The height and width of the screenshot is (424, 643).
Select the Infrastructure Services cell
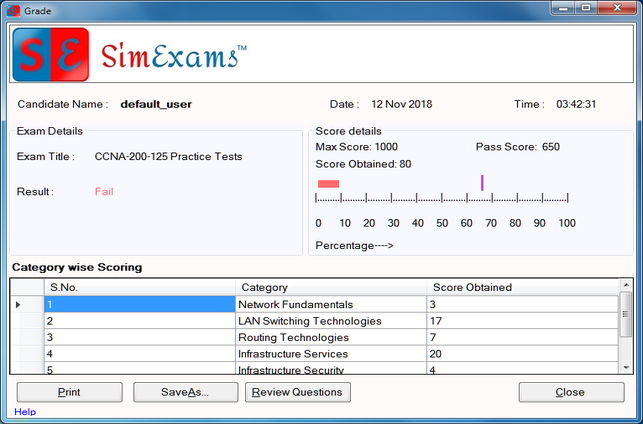pos(331,354)
